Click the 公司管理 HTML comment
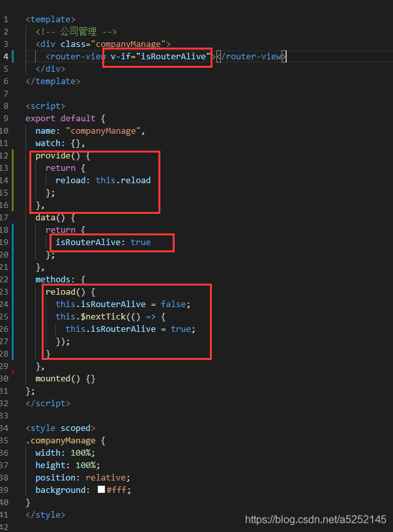This screenshot has height=532, width=393. pos(77,32)
